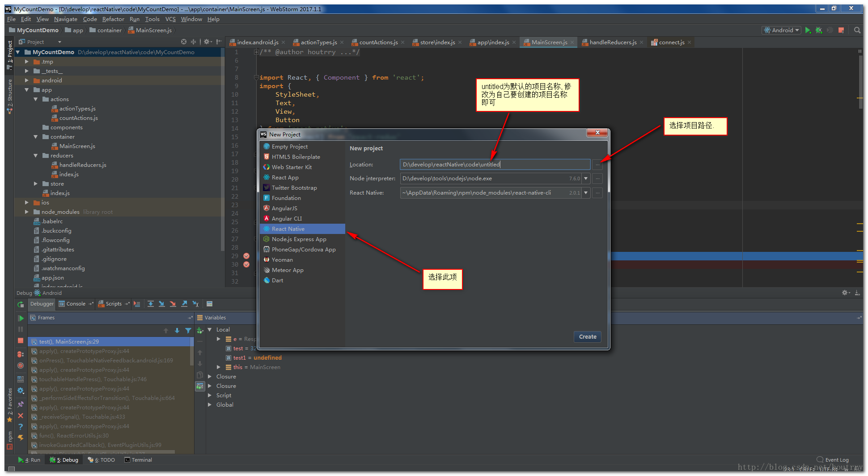Filter frames with the funnel icon
Viewport: 868px width, 476px height.
[x=188, y=331]
